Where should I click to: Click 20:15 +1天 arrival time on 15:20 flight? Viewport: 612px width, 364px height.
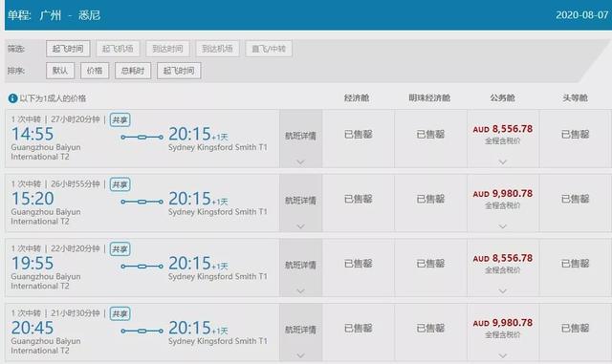point(198,199)
